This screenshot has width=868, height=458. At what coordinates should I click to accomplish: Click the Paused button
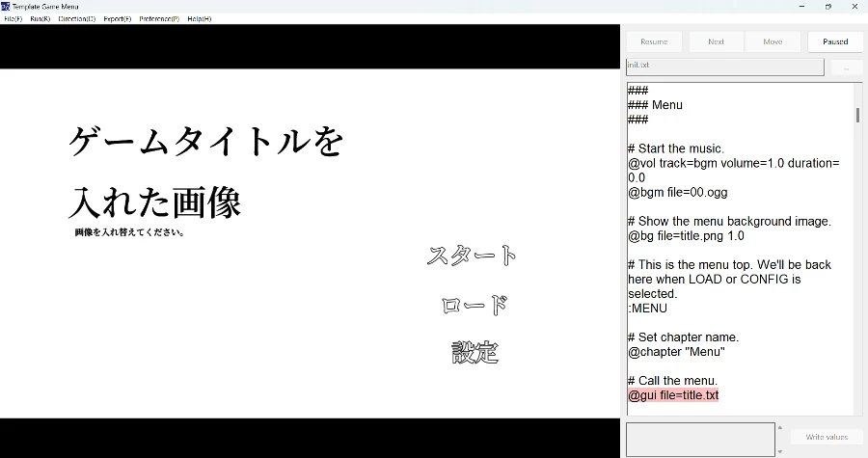click(835, 42)
